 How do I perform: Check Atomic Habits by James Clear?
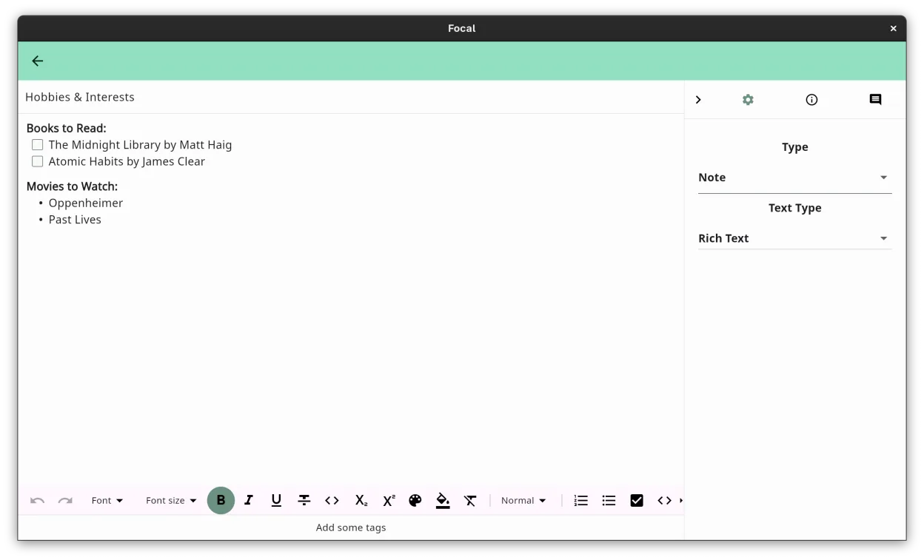(38, 161)
